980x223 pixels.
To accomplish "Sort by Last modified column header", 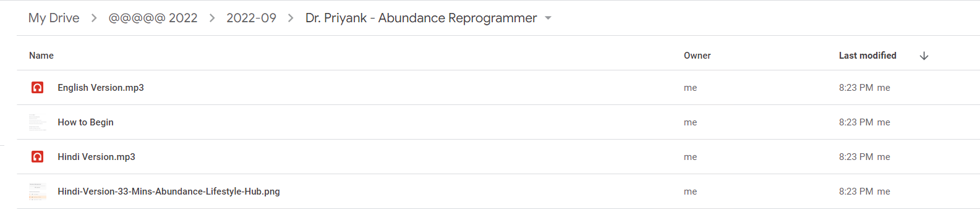I will click(x=867, y=56).
